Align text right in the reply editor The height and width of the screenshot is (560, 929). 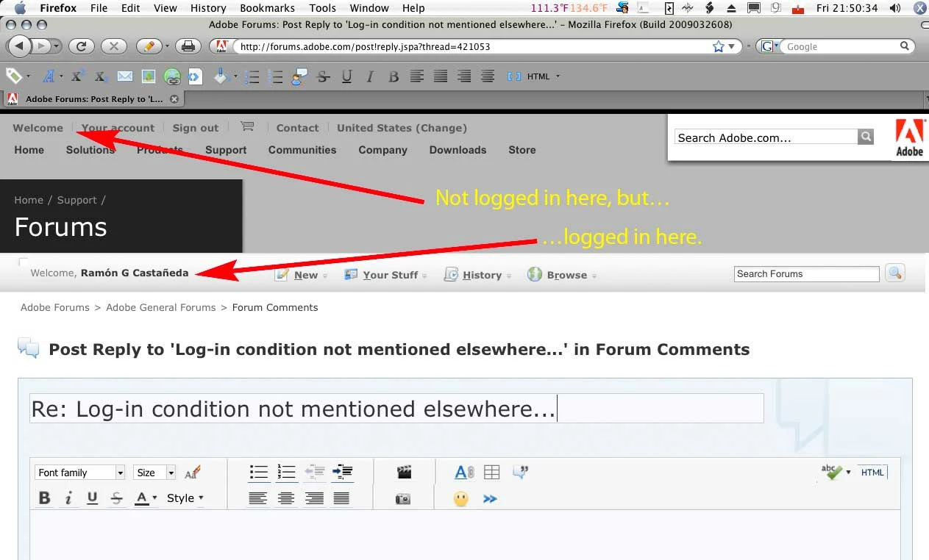[314, 498]
